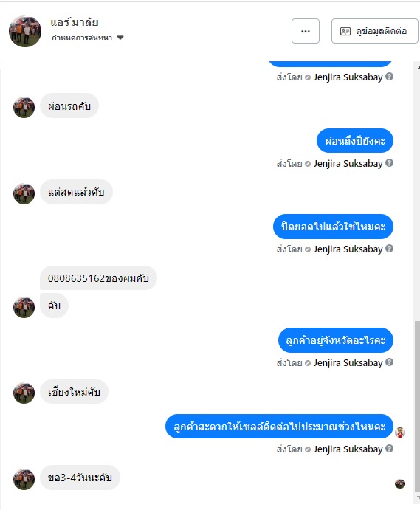This screenshot has height=510, width=420.
Task: Click Jenjira Suksabay name under ผ่อนถึงปียังคะ
Action: pyautogui.click(x=348, y=163)
